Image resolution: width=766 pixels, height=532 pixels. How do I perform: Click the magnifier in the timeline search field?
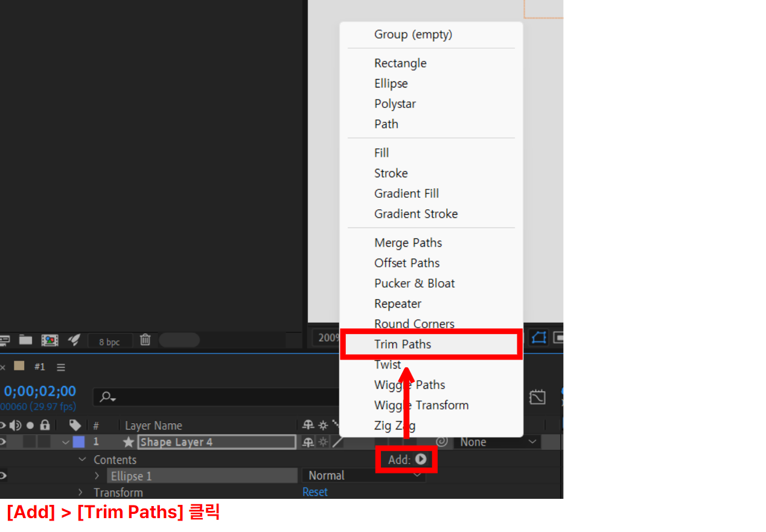coord(105,397)
